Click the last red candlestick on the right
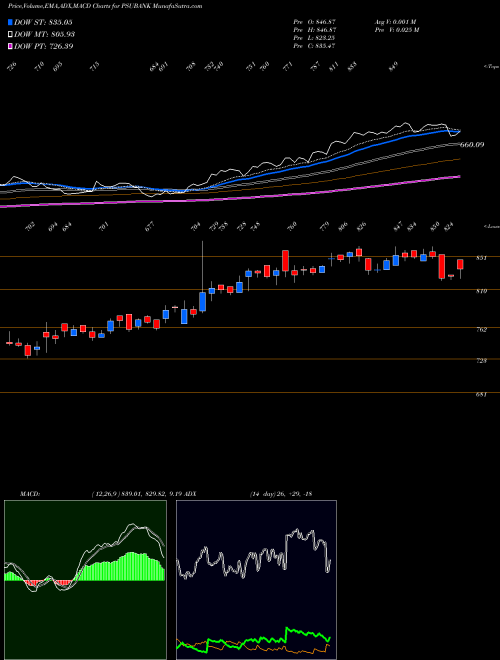 pyautogui.click(x=460, y=264)
